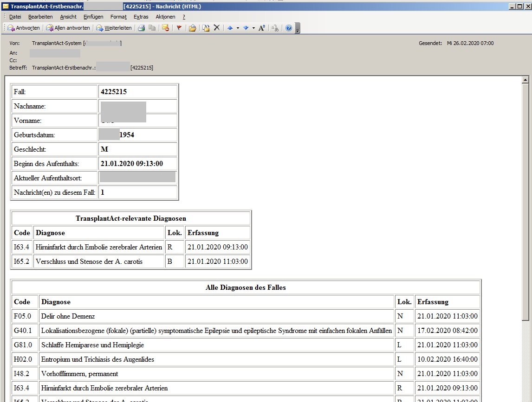Open the Aktionen menu
The height and width of the screenshot is (402, 532).
(x=165, y=17)
